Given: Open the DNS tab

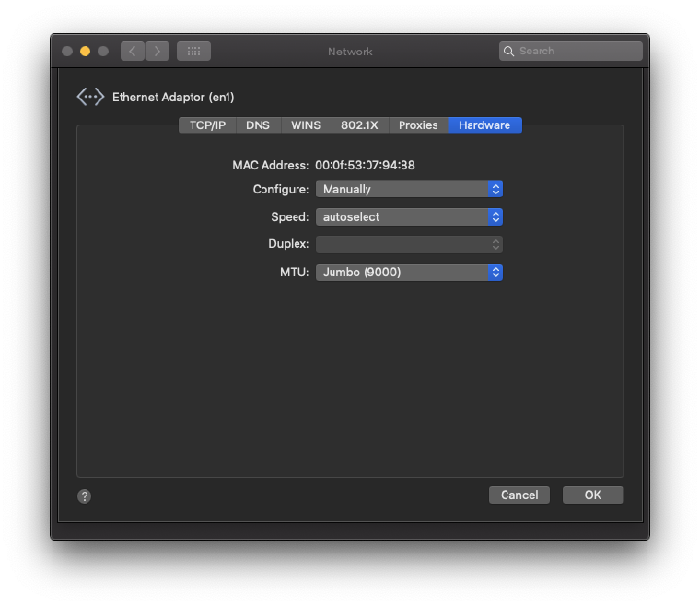Looking at the screenshot, I should (x=258, y=125).
